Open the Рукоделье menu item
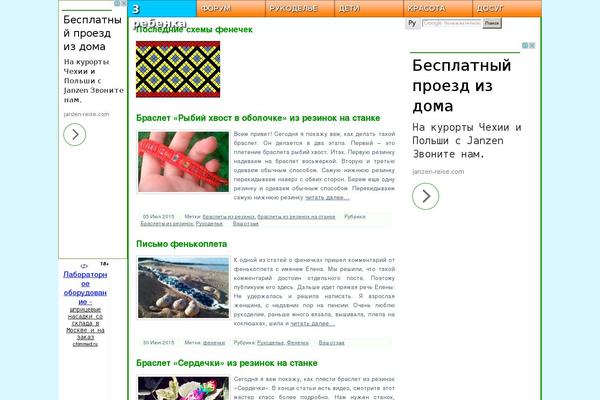 pyautogui.click(x=300, y=8)
